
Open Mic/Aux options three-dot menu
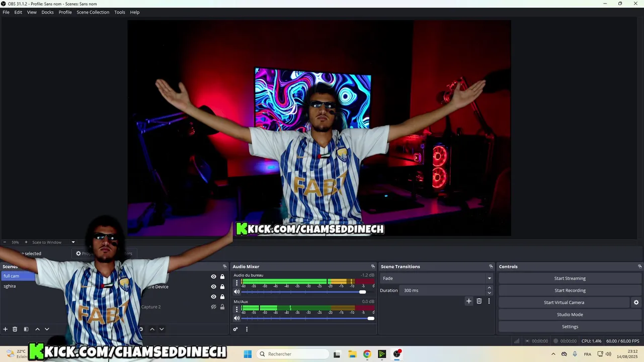(236, 309)
